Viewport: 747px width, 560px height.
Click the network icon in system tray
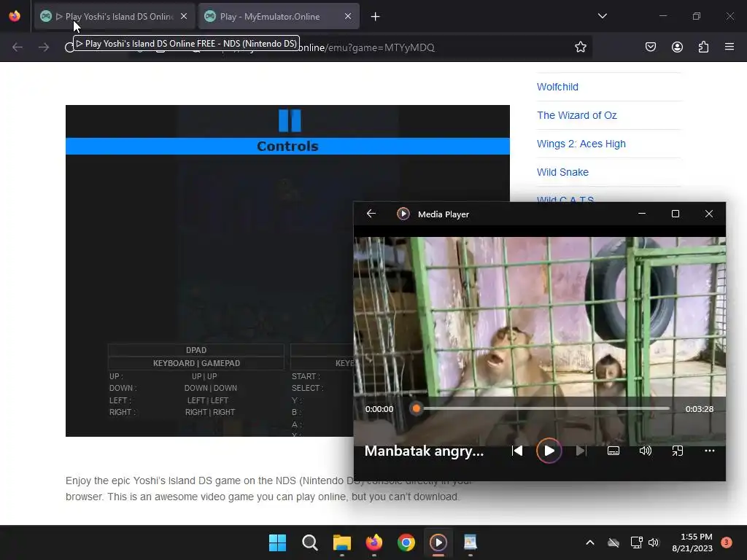coord(636,542)
